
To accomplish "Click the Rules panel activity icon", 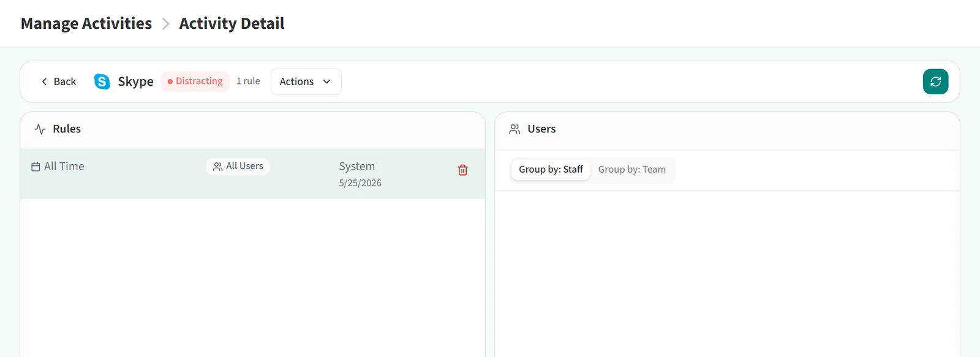I will click(x=40, y=129).
